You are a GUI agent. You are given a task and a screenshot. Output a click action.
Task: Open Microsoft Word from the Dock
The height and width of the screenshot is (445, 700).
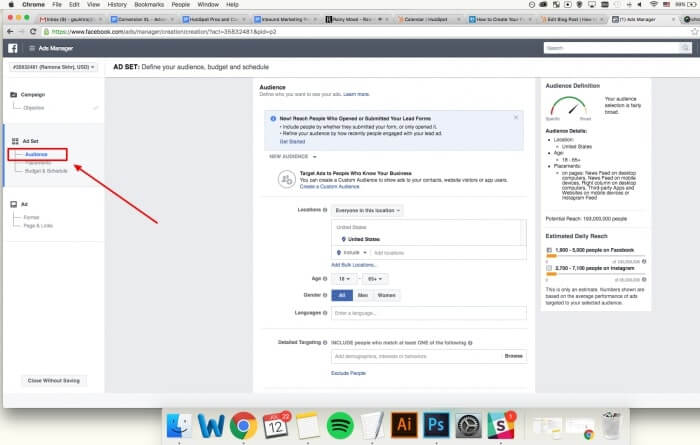[211, 426]
